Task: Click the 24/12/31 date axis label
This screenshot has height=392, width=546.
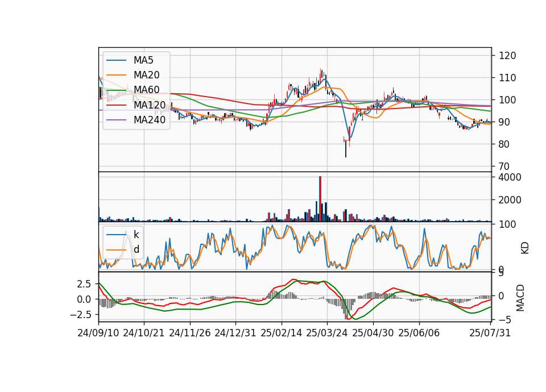Action: click(x=235, y=333)
